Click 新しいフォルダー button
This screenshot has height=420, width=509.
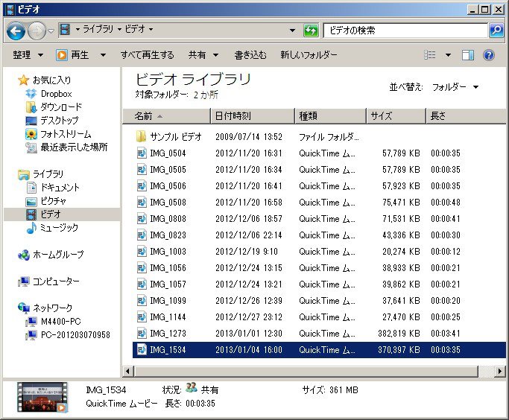(x=309, y=55)
